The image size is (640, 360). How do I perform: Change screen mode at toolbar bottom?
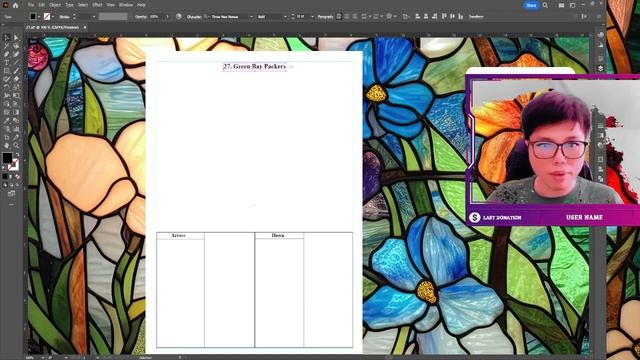[11, 193]
